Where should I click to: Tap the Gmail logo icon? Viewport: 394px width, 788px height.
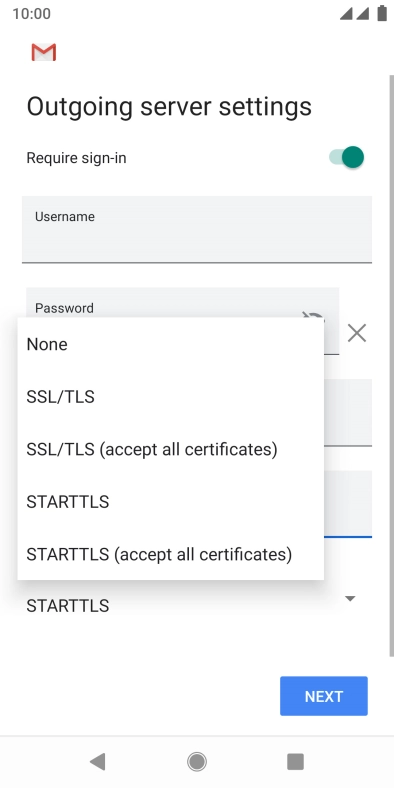[x=44, y=52]
